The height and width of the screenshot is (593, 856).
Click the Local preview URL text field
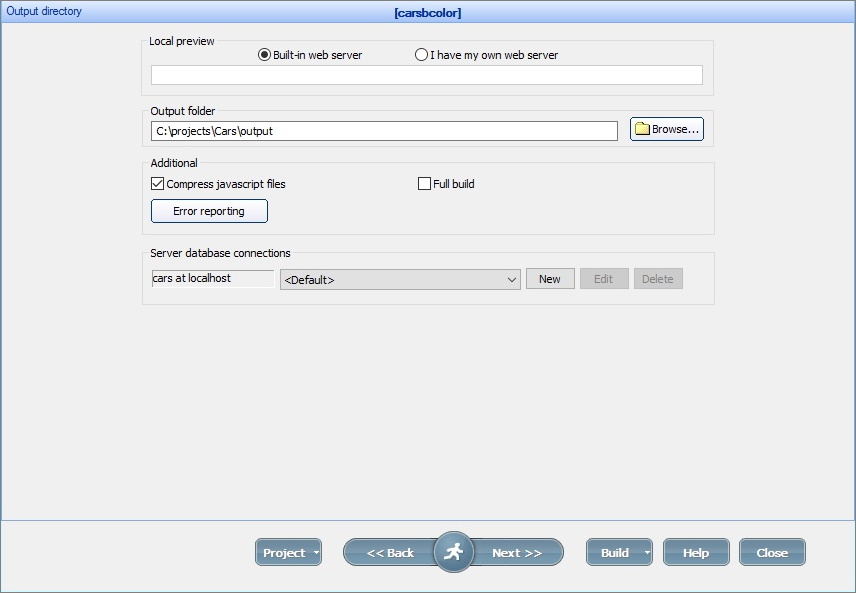point(426,76)
